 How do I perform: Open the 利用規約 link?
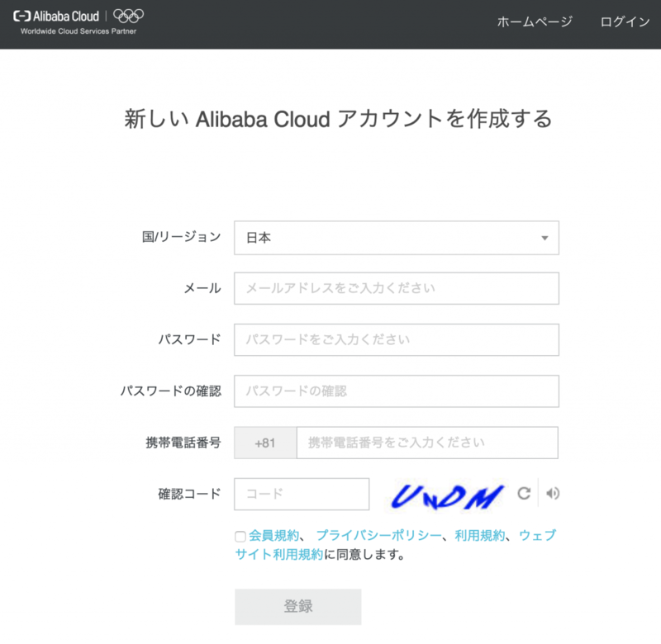480,535
